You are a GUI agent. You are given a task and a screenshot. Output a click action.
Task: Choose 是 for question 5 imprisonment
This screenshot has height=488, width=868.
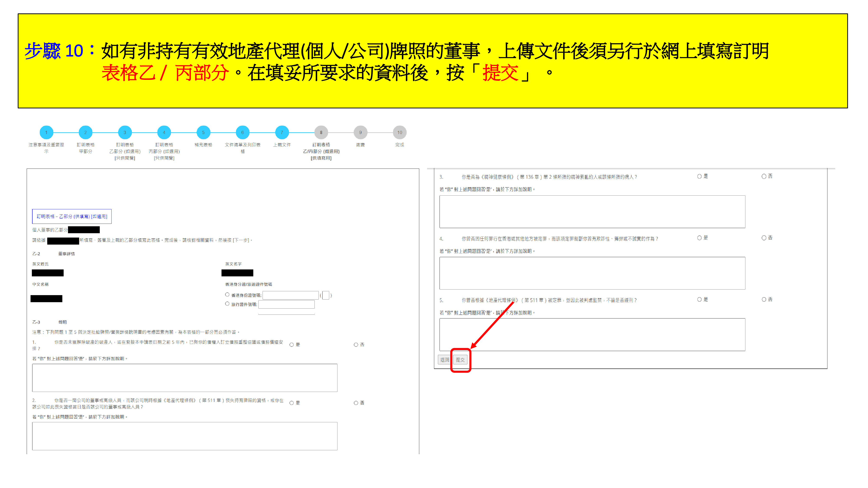click(699, 300)
